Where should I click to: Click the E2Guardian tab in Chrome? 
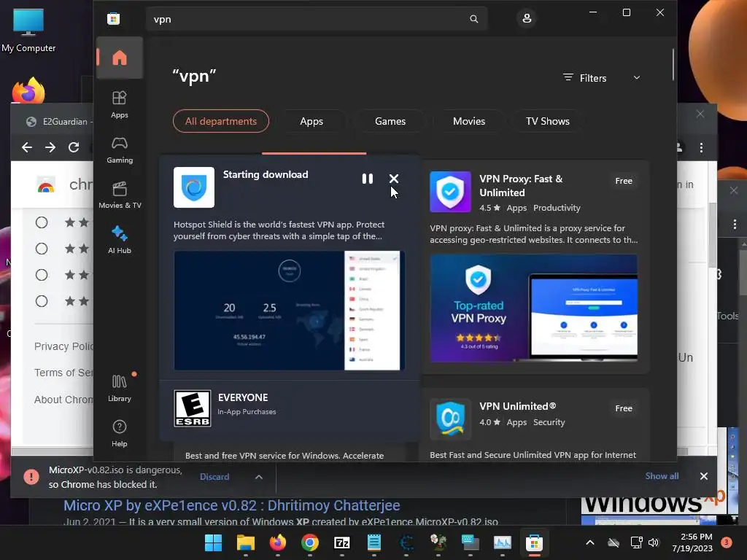pyautogui.click(x=58, y=122)
